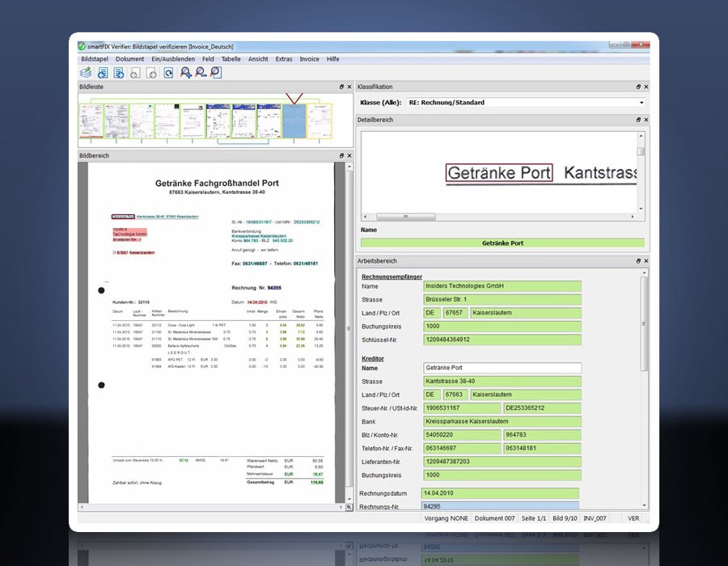Click the Rechnungsdatum field showing 14.04.2010
The height and width of the screenshot is (566, 728).
[500, 492]
